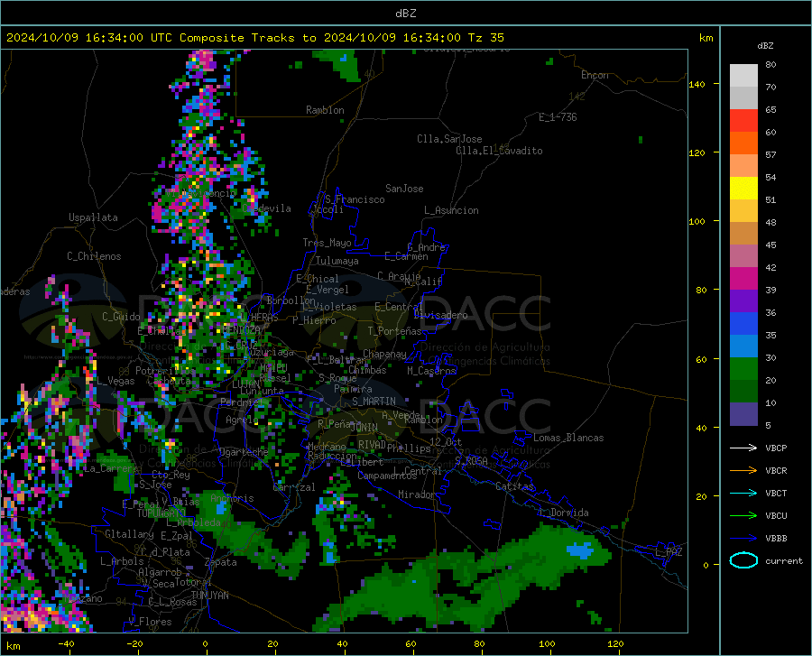Click the 'Gltallary' map label
The image size is (812, 656).
129,534
